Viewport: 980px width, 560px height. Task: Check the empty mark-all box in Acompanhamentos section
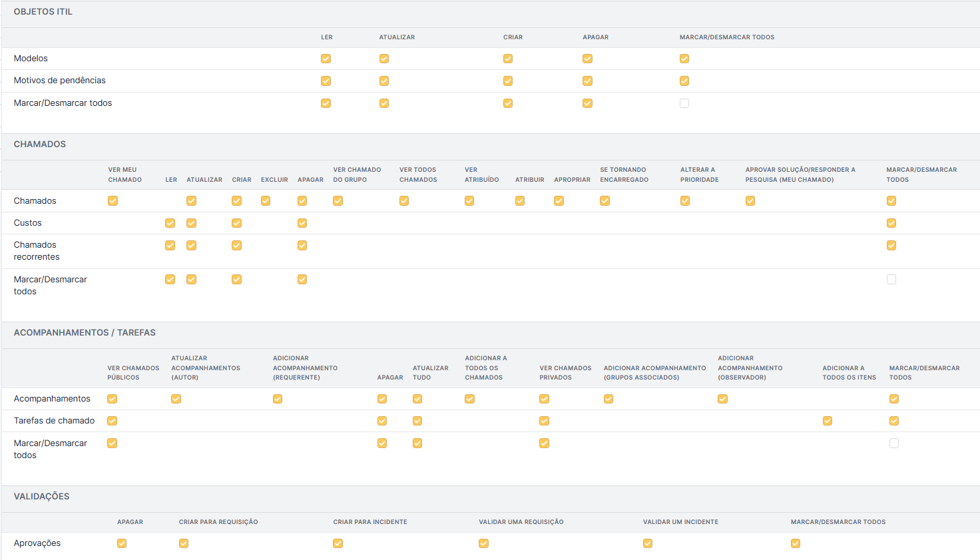coord(894,443)
